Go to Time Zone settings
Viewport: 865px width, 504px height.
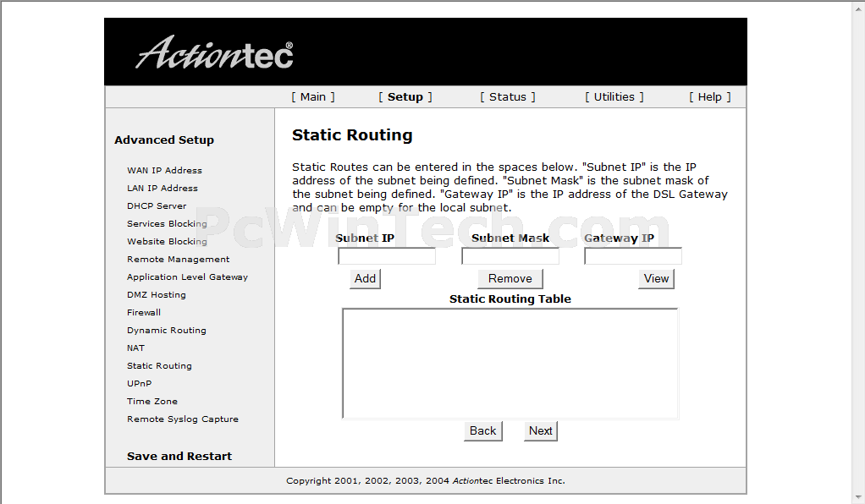click(x=152, y=401)
